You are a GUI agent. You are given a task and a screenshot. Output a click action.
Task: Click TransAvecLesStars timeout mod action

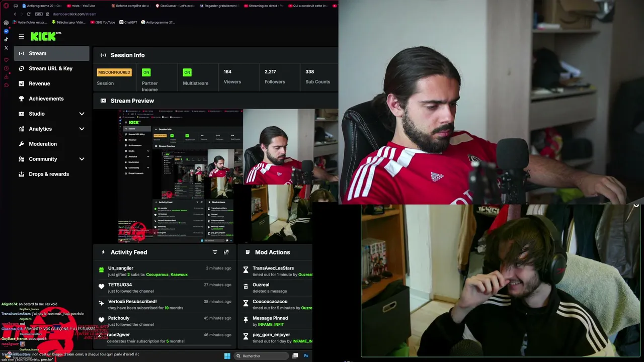(277, 271)
